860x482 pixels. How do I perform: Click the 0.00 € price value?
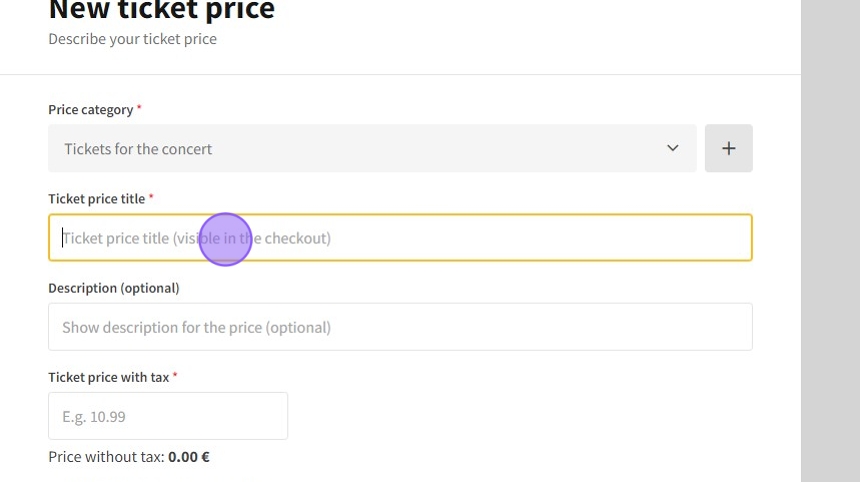point(189,457)
